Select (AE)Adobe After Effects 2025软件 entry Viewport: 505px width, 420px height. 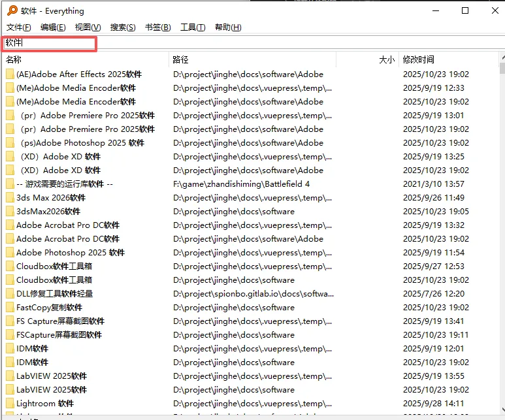coord(79,74)
